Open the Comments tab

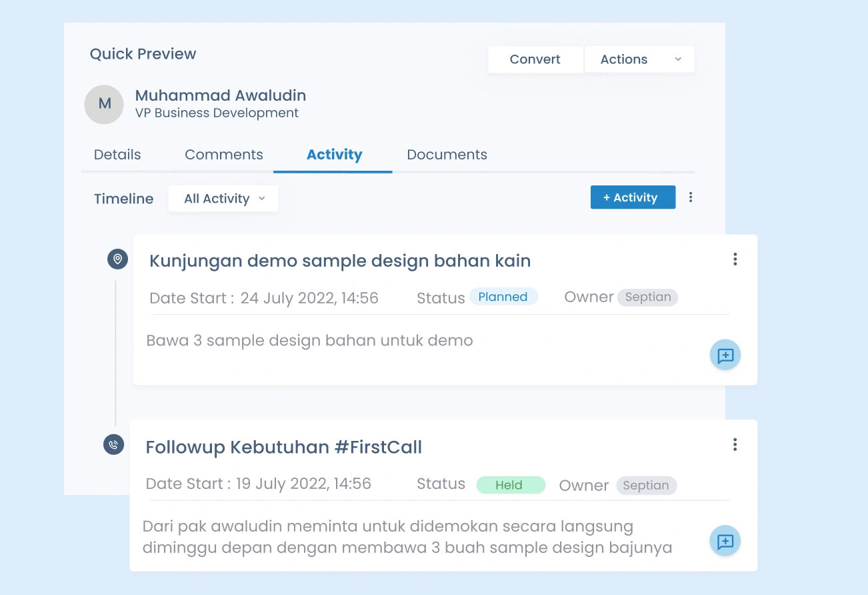224,155
